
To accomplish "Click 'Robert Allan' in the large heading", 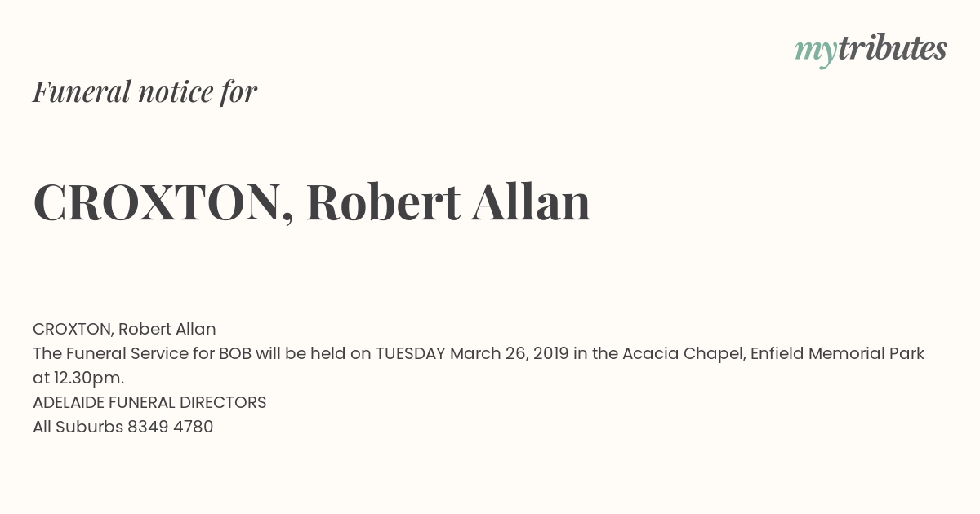I will [x=448, y=202].
